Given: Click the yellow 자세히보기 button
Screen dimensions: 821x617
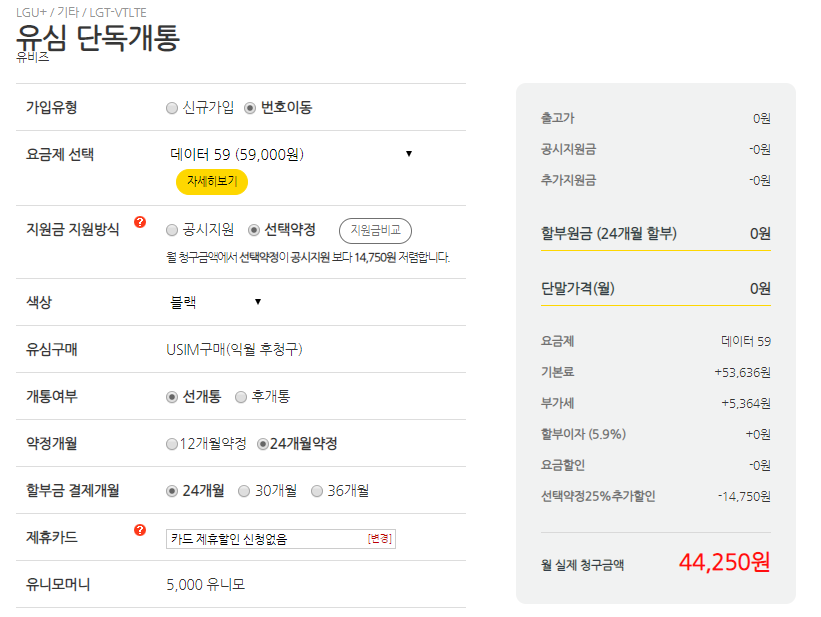Looking at the screenshot, I should pos(211,181).
